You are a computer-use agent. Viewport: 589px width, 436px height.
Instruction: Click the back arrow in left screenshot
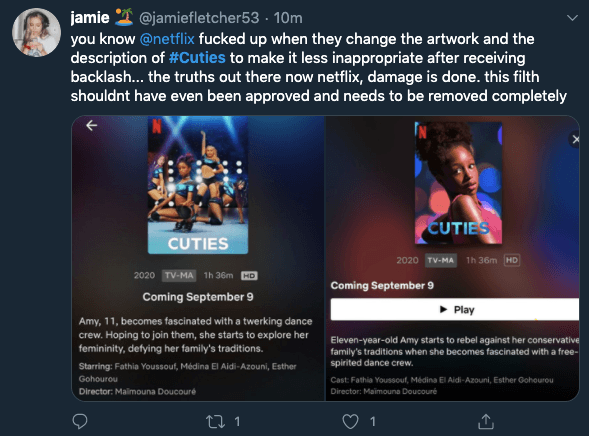pos(92,125)
